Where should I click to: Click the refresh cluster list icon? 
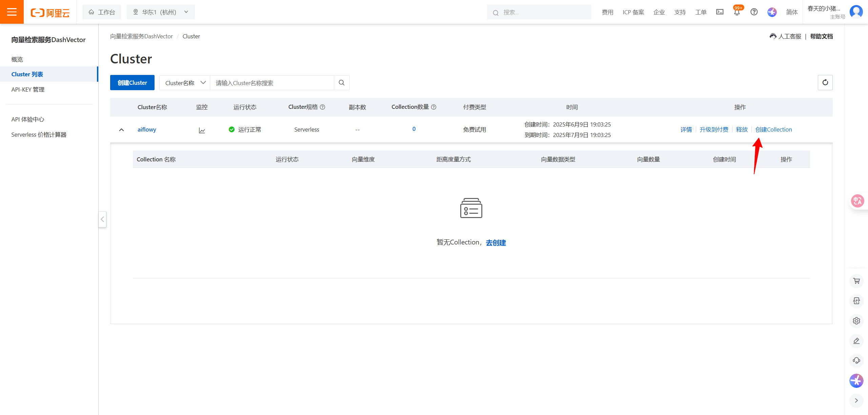tap(825, 82)
